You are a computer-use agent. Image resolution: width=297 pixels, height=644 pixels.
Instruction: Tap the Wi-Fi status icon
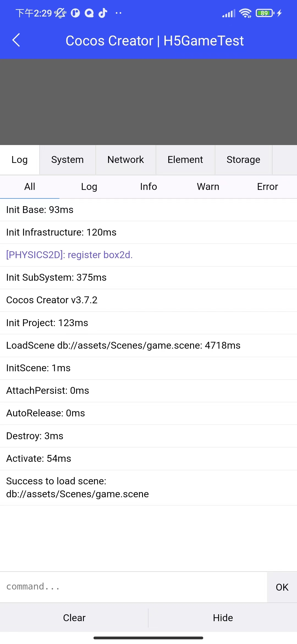pyautogui.click(x=245, y=13)
